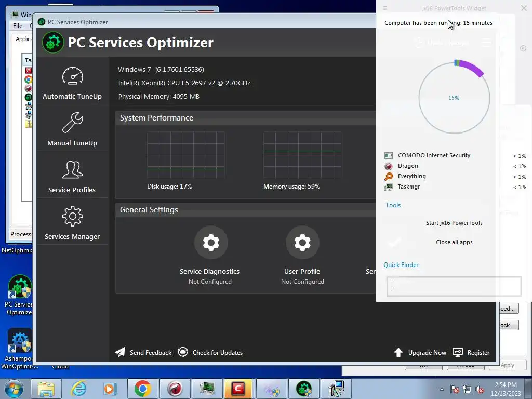Image resolution: width=532 pixels, height=399 pixels.
Task: Open Service Diagnostics settings gear
Action: click(x=211, y=243)
